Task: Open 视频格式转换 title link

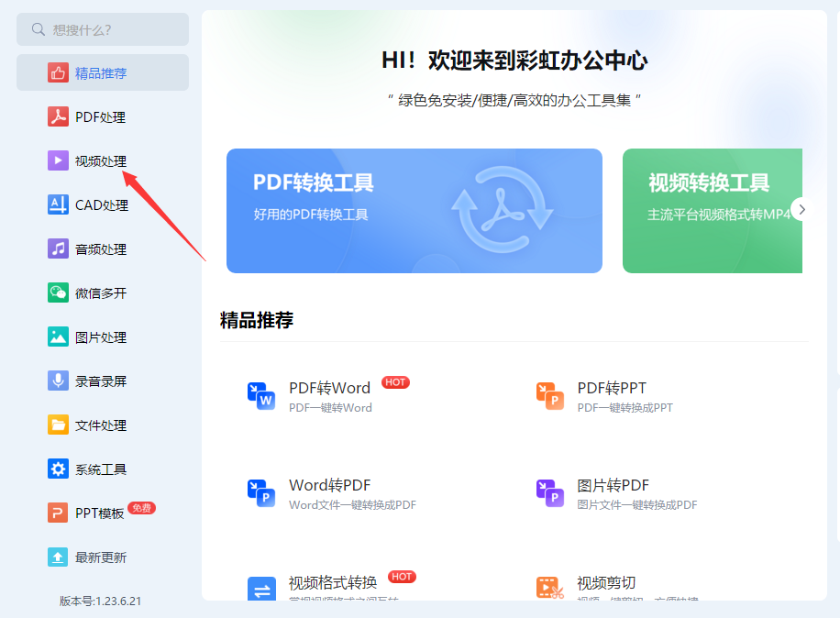Action: [x=333, y=582]
